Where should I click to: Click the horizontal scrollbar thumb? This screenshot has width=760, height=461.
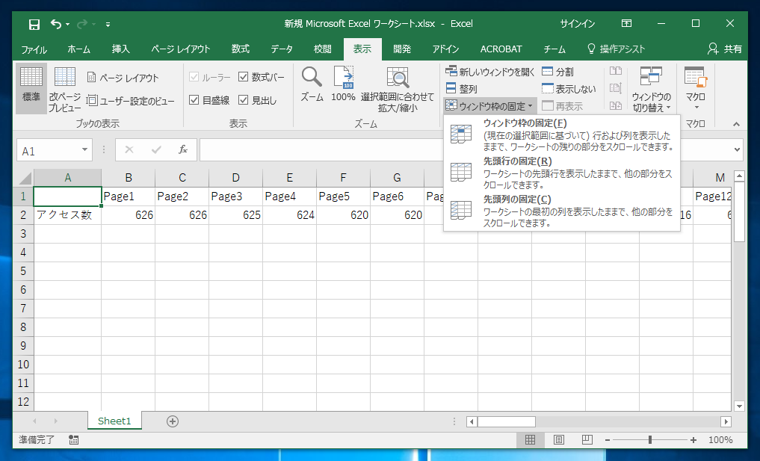pos(507,421)
